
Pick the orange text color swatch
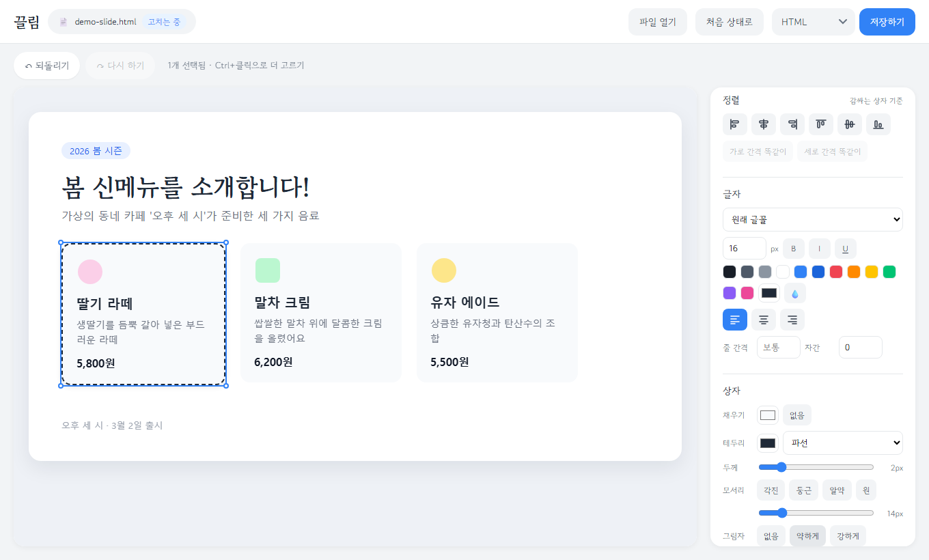pos(854,272)
